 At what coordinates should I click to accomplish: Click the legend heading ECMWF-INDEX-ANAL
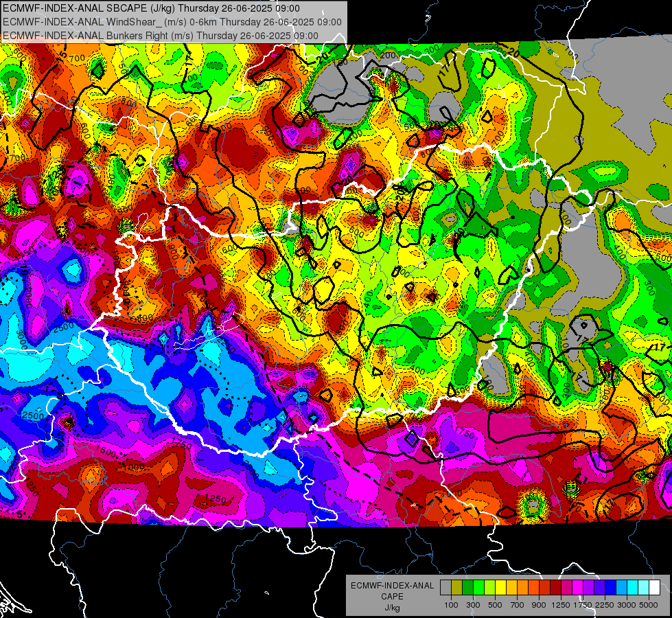point(392,586)
